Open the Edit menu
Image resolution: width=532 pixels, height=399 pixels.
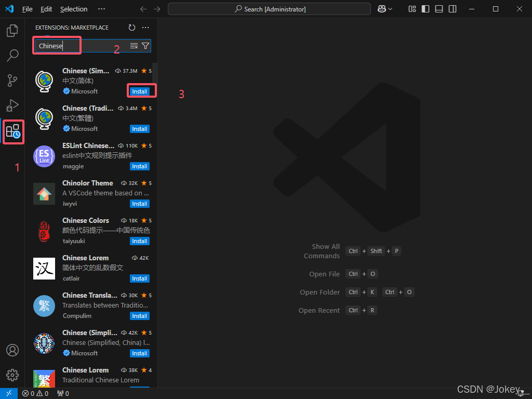tap(46, 9)
